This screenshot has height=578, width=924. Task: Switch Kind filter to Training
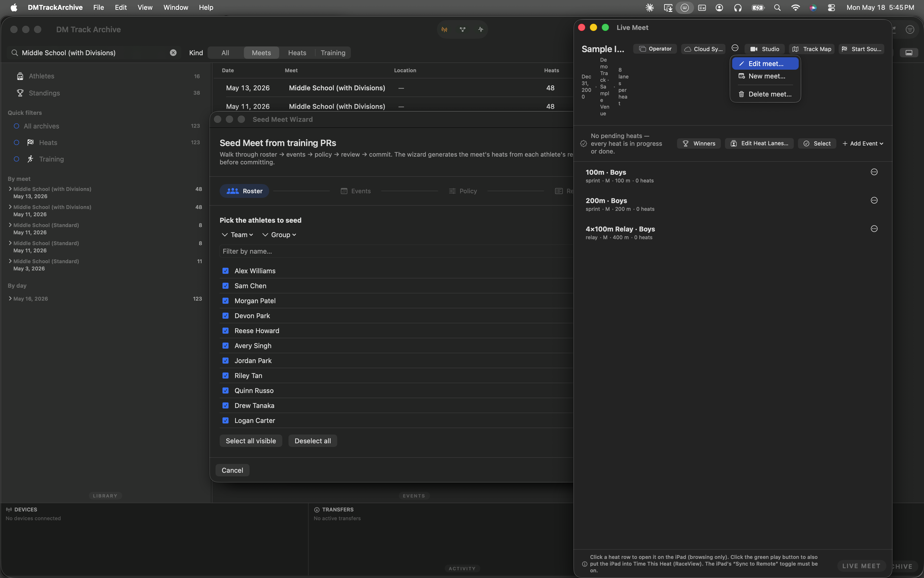point(333,53)
